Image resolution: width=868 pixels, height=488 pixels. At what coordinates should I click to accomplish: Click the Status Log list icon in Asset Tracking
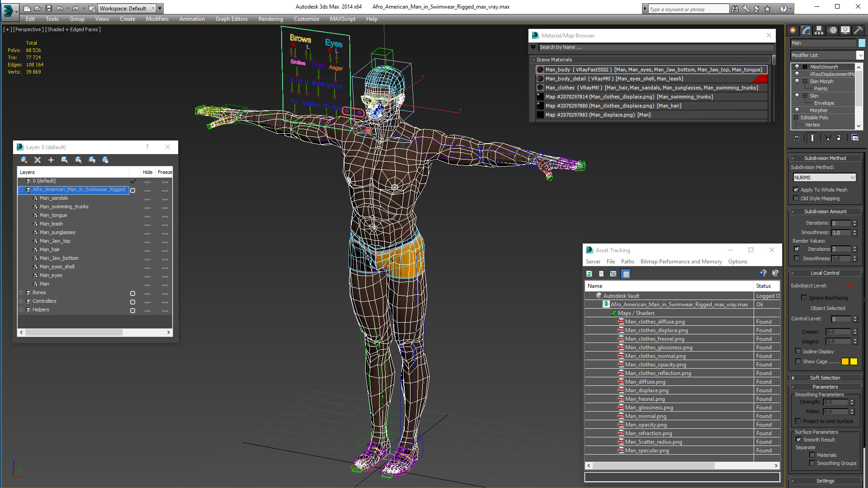601,274
